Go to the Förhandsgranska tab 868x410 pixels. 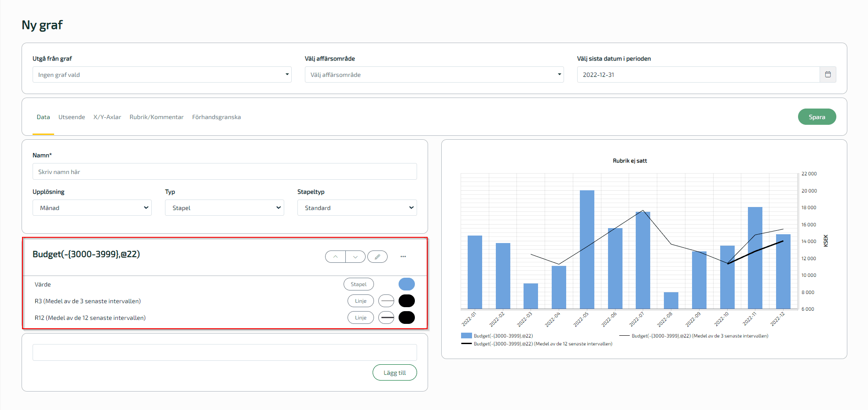pyautogui.click(x=216, y=117)
